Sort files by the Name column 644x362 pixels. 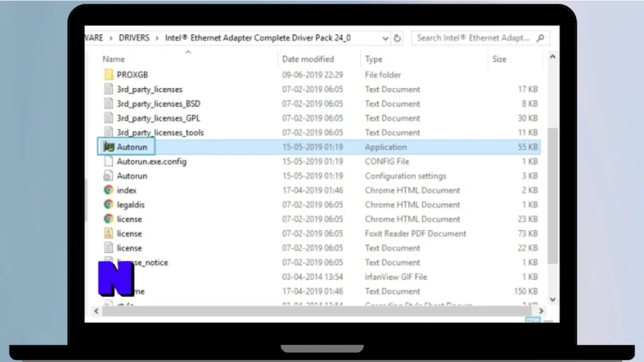pyautogui.click(x=113, y=59)
